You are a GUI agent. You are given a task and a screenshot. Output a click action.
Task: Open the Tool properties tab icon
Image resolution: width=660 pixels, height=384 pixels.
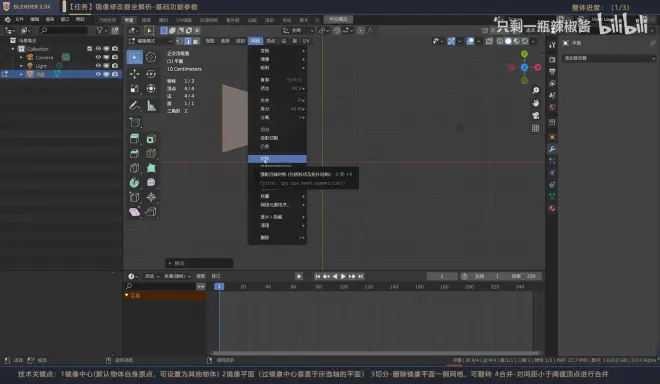pos(552,45)
